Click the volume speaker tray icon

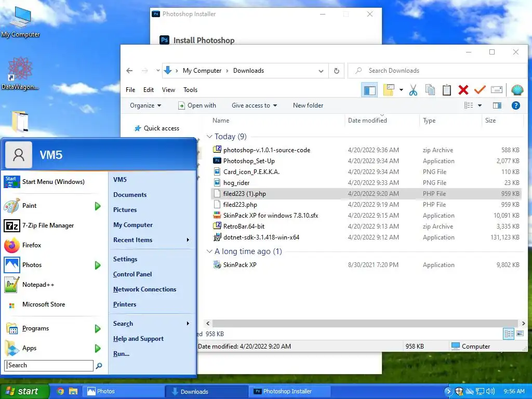pos(490,391)
